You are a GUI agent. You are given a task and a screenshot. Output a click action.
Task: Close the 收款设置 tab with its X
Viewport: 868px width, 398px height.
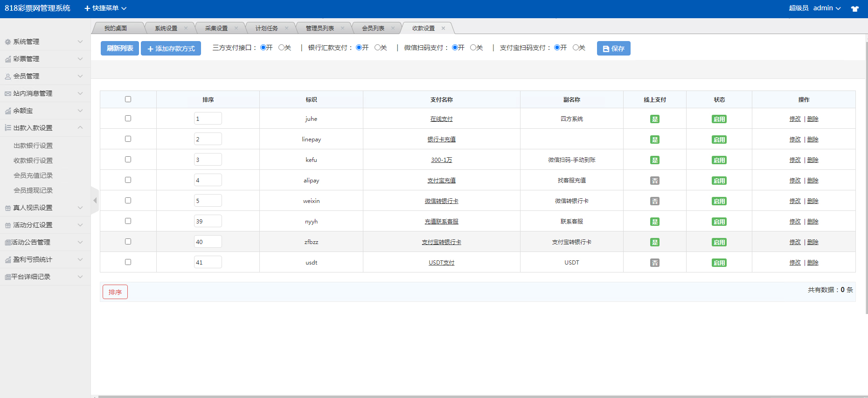443,28
